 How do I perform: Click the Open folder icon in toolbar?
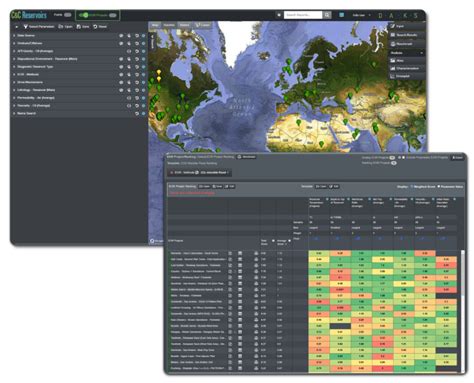[61, 26]
